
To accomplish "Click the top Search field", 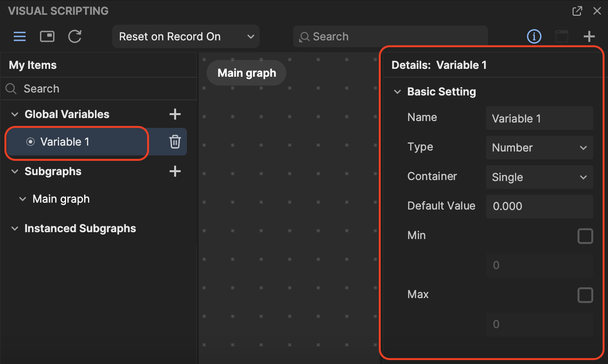I will pyautogui.click(x=391, y=36).
